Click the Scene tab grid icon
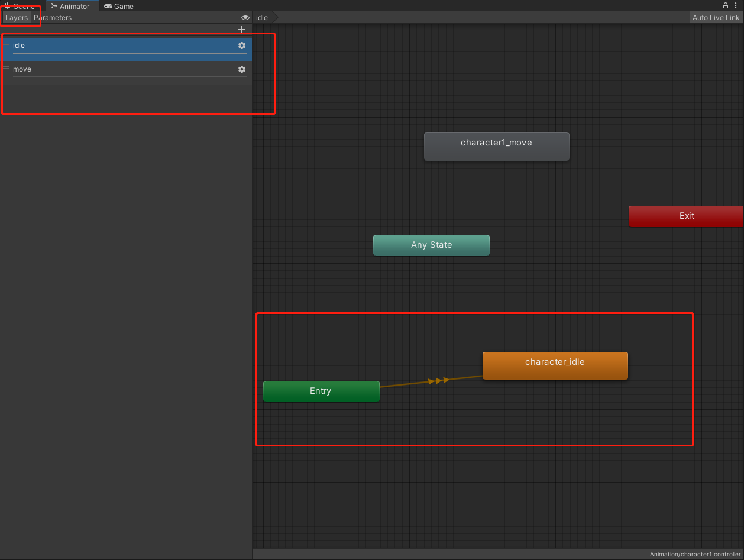This screenshot has width=744, height=560. pos(7,6)
